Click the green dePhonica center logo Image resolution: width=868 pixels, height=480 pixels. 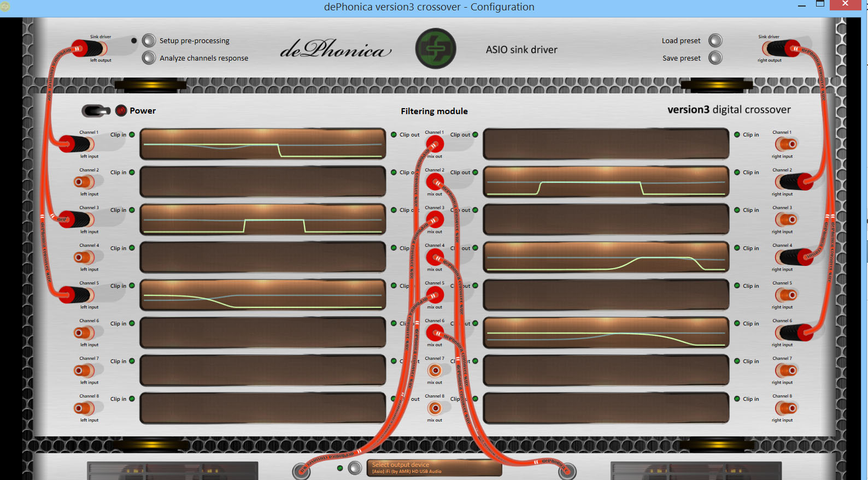[x=436, y=49]
